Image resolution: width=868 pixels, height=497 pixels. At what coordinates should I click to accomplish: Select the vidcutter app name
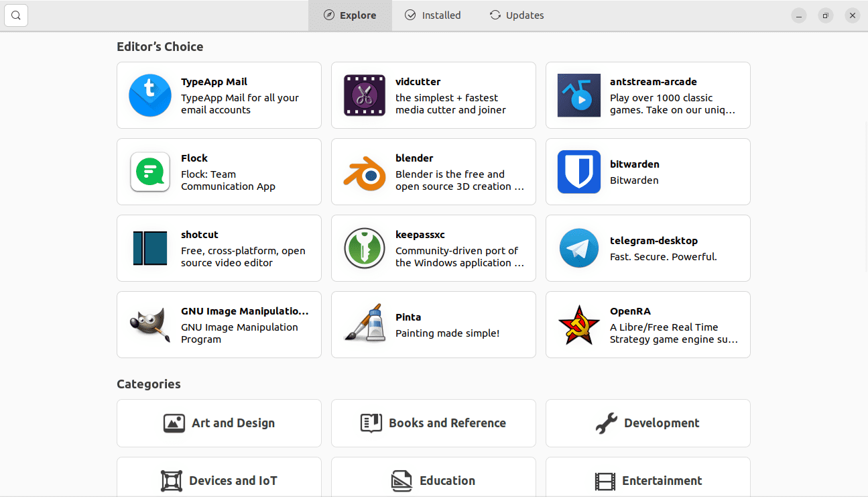pos(418,82)
